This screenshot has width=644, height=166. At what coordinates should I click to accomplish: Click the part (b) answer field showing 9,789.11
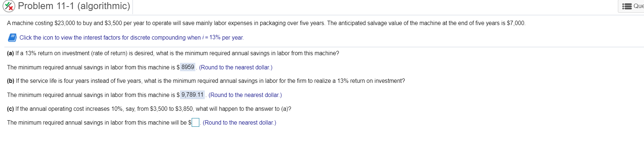click(192, 95)
